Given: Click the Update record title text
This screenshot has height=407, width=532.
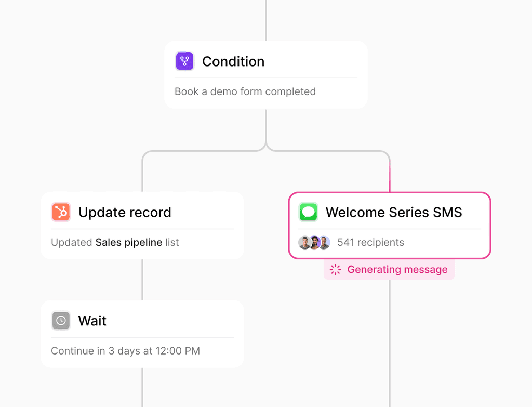Looking at the screenshot, I should [125, 212].
